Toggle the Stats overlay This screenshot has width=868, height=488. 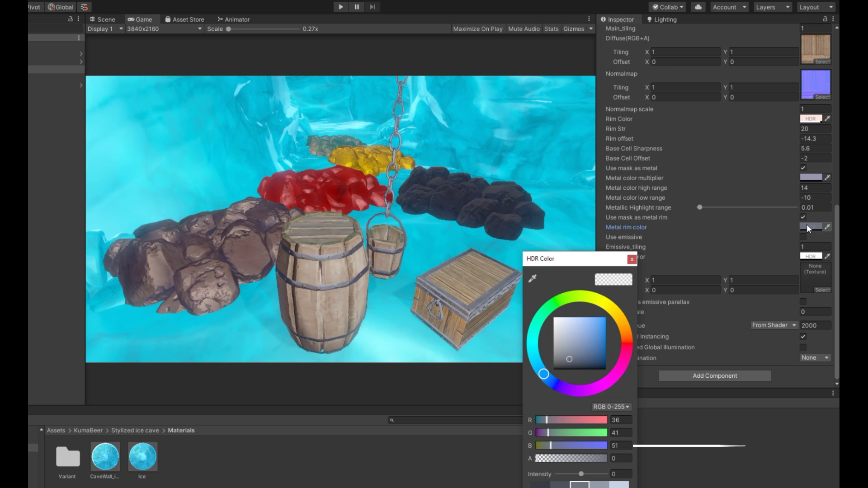551,29
